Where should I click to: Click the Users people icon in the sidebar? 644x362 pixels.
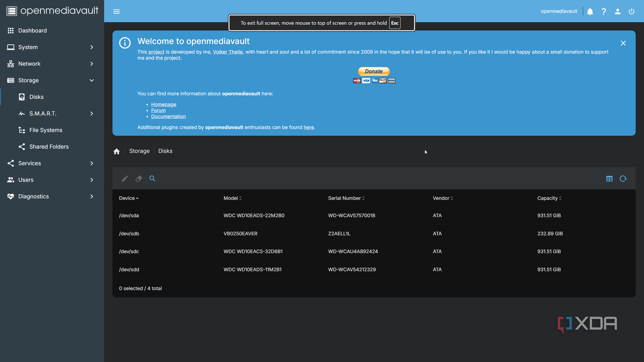[x=11, y=180]
